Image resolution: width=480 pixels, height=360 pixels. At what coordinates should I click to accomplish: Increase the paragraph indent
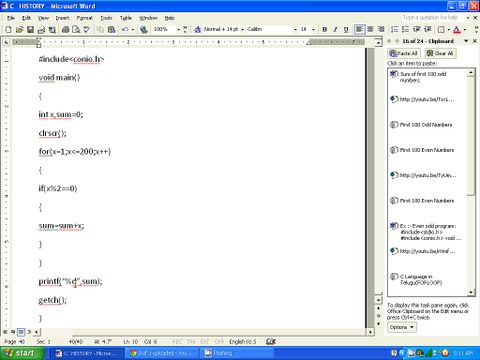tap(427, 30)
